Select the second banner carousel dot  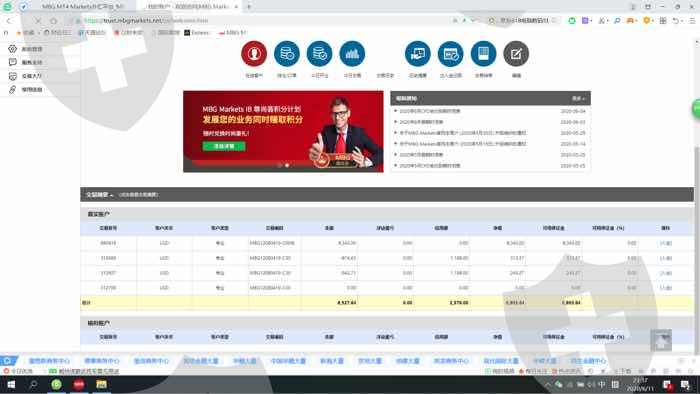click(x=287, y=165)
